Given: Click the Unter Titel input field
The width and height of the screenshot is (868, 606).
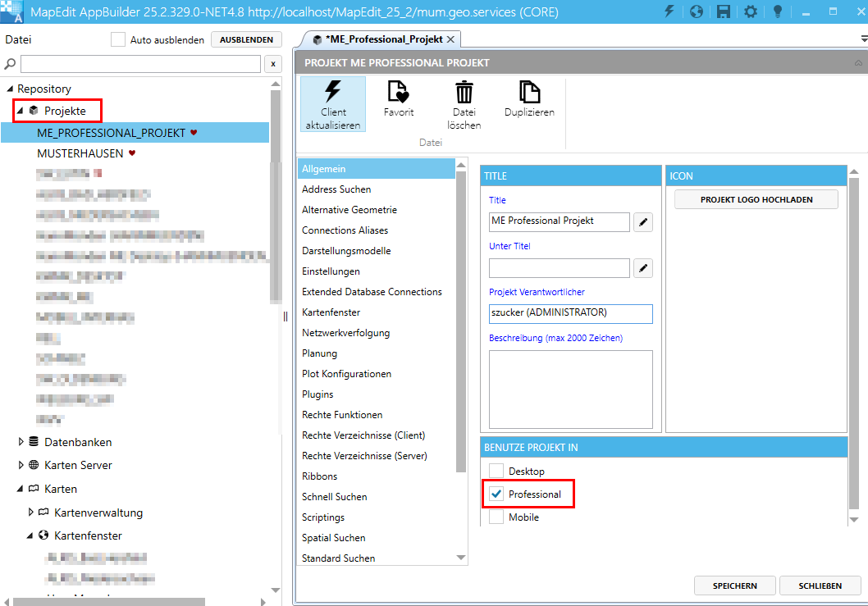Looking at the screenshot, I should point(559,268).
